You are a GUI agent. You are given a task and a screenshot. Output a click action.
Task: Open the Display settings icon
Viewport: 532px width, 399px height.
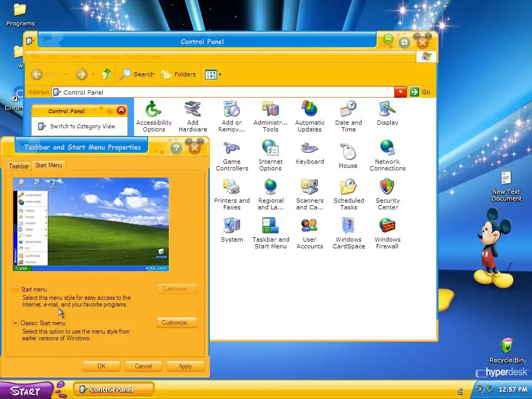point(387,113)
